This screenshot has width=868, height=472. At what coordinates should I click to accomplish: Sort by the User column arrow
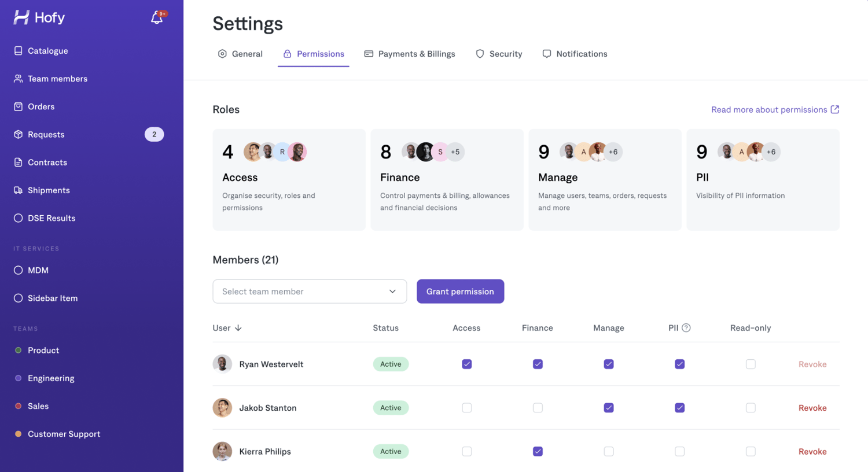click(x=238, y=328)
